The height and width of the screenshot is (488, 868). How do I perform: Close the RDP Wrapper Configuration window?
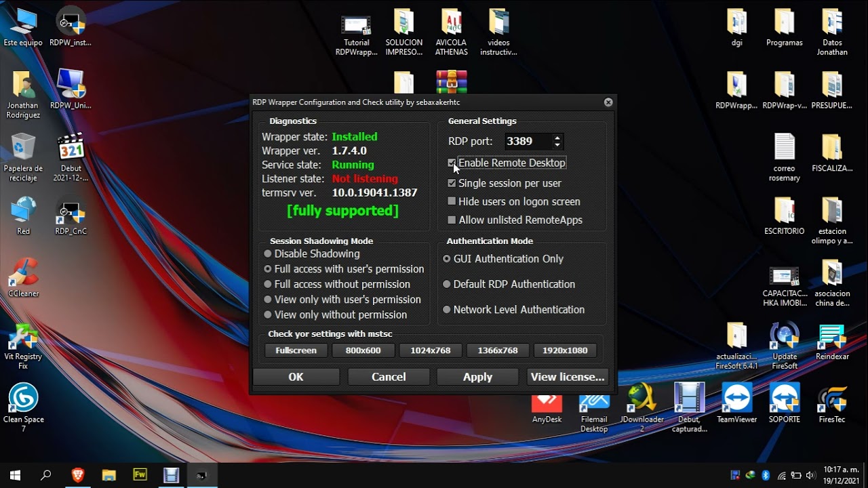pyautogui.click(x=608, y=102)
